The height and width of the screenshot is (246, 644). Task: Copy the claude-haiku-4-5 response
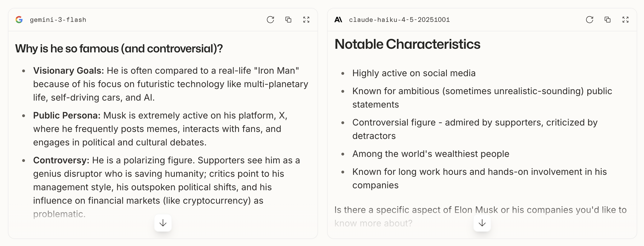tap(607, 20)
